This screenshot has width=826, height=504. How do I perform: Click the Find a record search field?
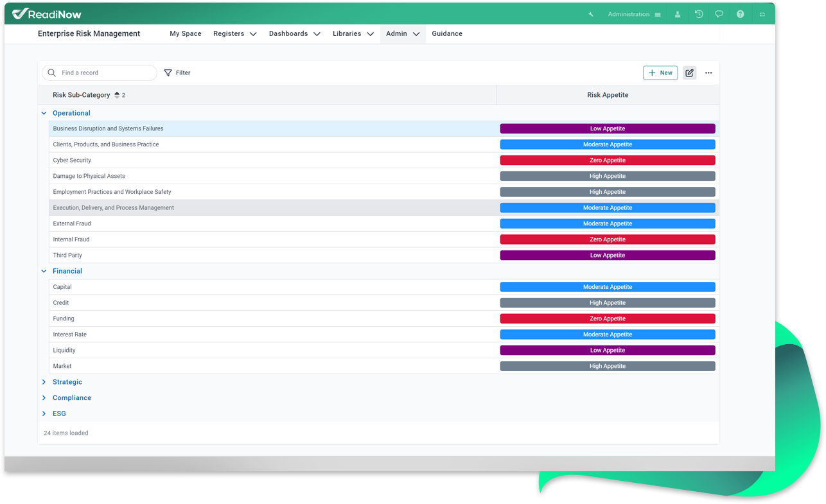pyautogui.click(x=100, y=73)
